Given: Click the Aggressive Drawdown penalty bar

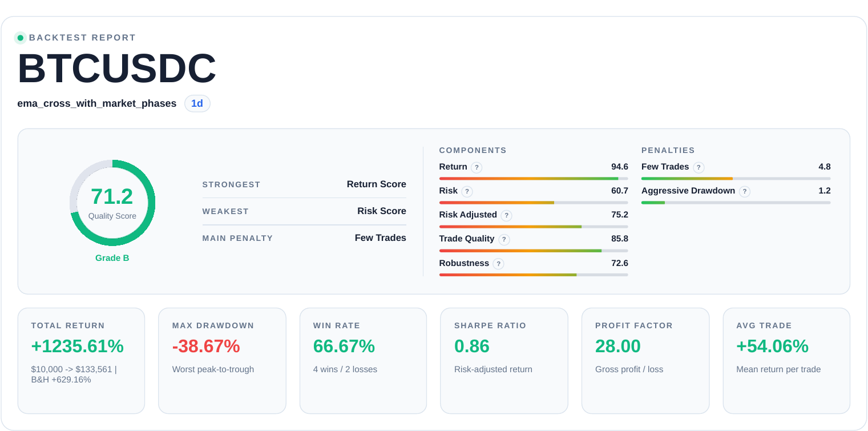Looking at the screenshot, I should click(x=736, y=203).
